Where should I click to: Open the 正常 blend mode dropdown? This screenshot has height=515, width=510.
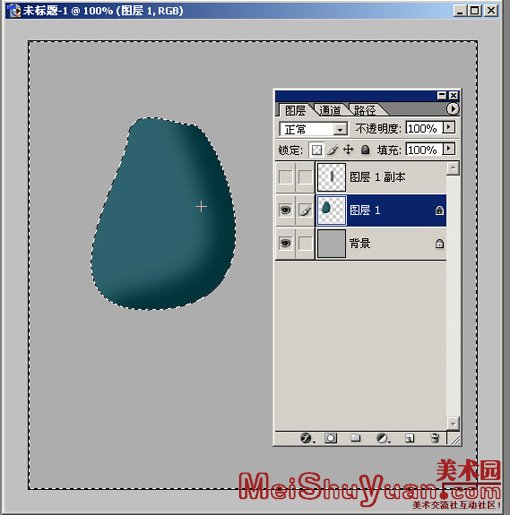[314, 129]
